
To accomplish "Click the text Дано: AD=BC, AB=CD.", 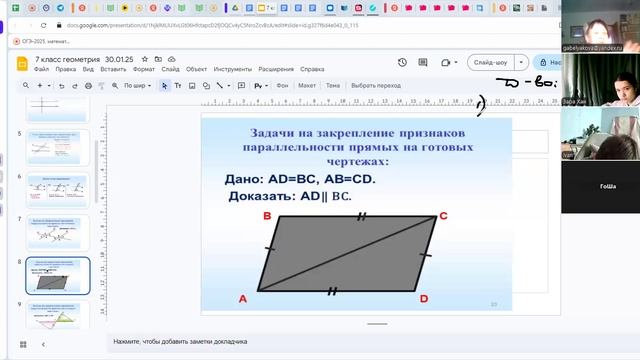I will click(300, 179).
